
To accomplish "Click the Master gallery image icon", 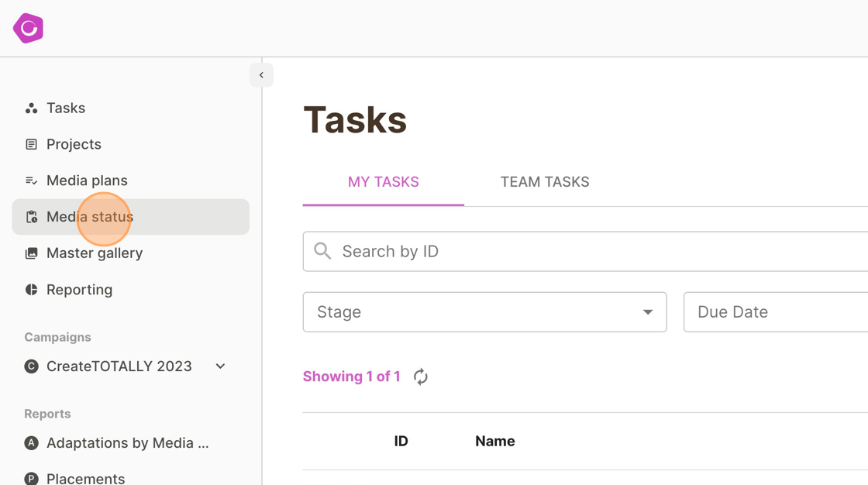I will (31, 253).
